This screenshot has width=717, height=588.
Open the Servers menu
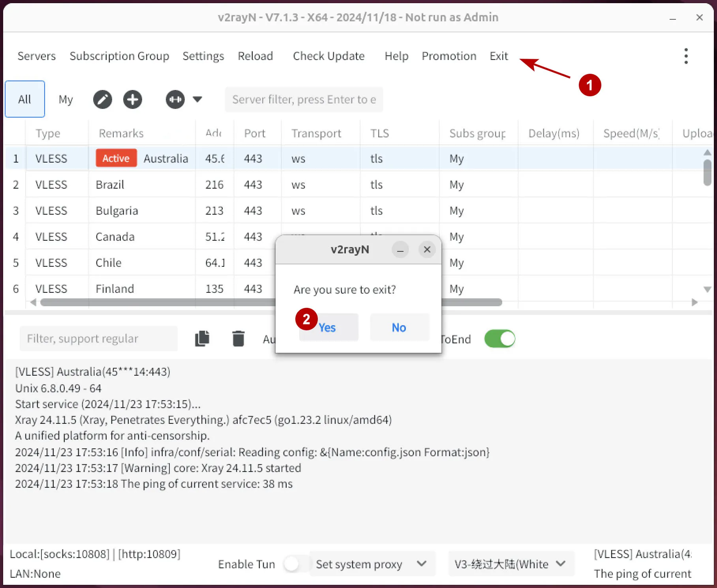click(37, 56)
